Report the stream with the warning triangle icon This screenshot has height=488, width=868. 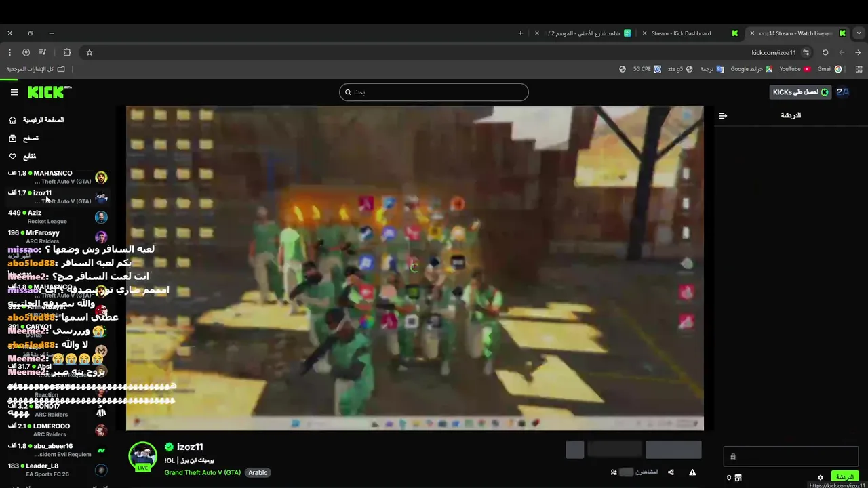pyautogui.click(x=692, y=472)
